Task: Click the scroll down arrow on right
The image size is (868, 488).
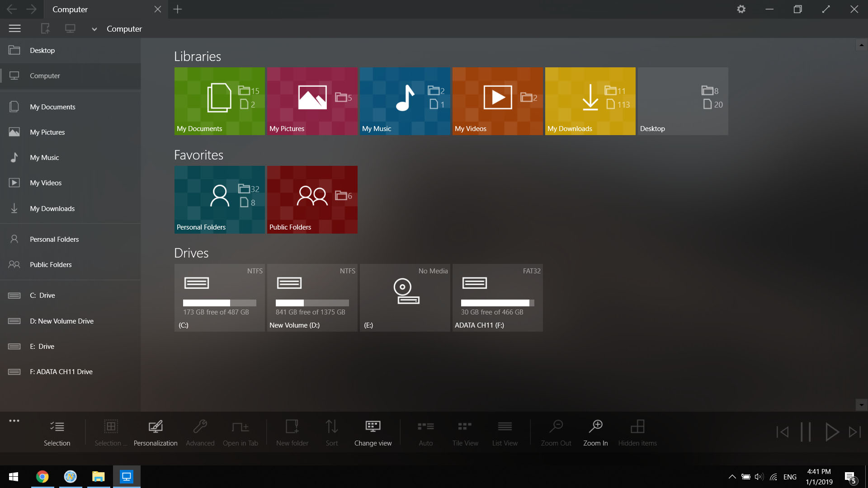Action: [861, 405]
